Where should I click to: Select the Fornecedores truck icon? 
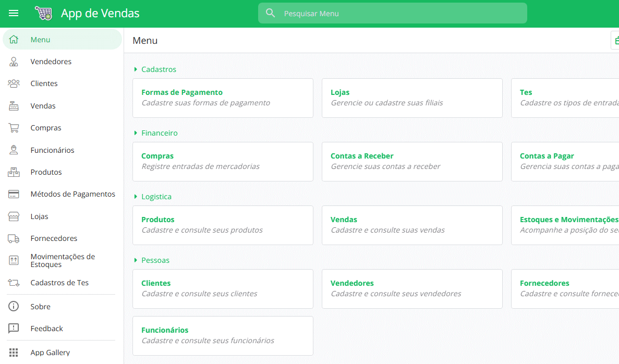(x=14, y=238)
